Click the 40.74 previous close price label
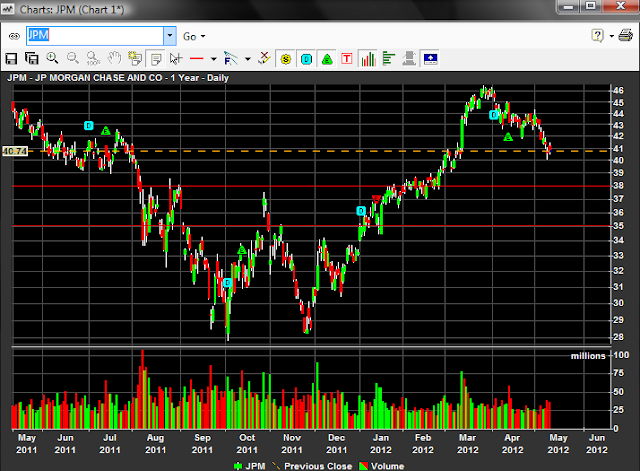The width and height of the screenshot is (640, 471). coord(15,151)
